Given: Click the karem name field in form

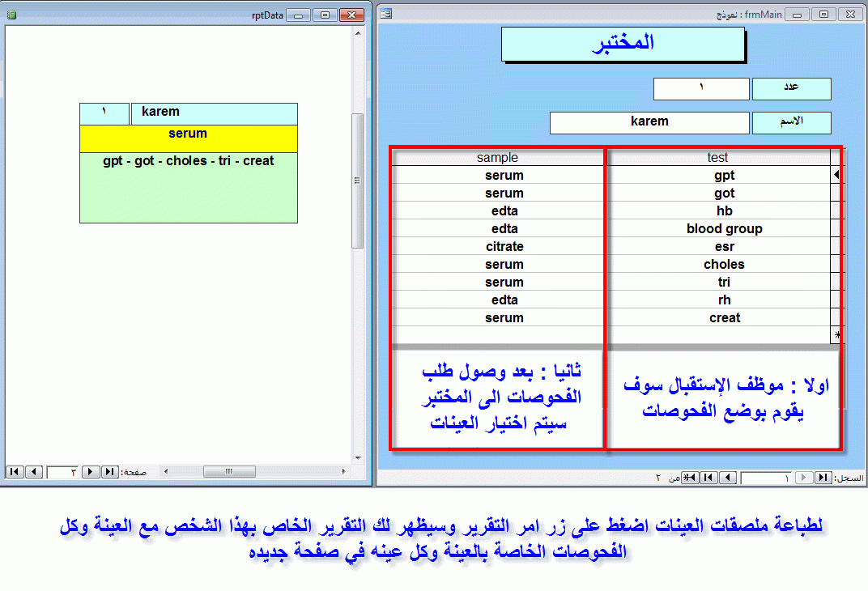Looking at the screenshot, I should point(649,123).
